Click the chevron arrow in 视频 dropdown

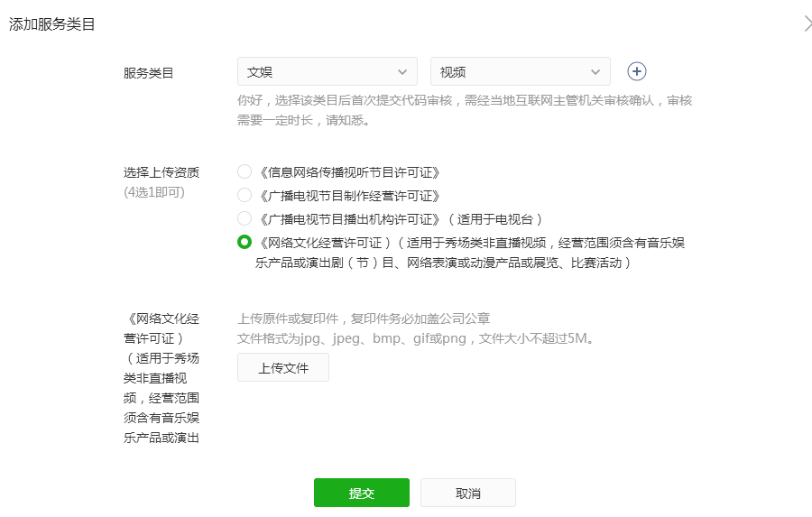coord(595,72)
